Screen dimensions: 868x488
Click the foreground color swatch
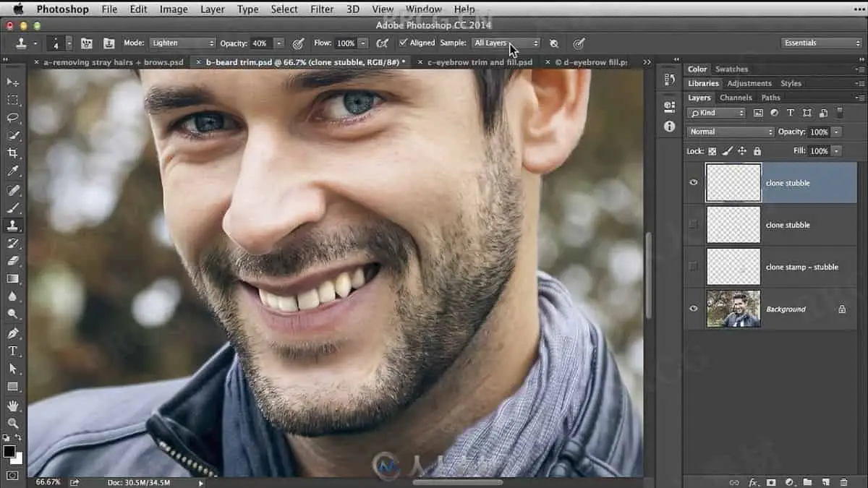click(x=9, y=451)
